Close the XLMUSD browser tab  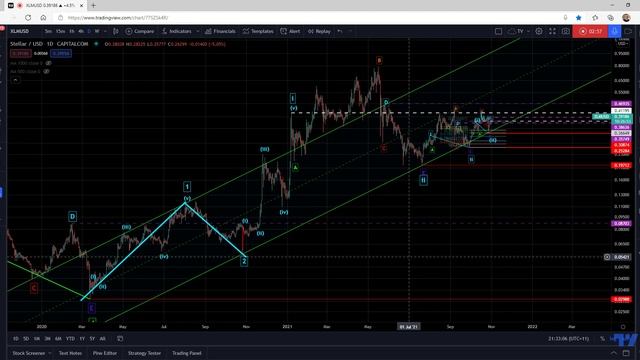click(x=82, y=5)
